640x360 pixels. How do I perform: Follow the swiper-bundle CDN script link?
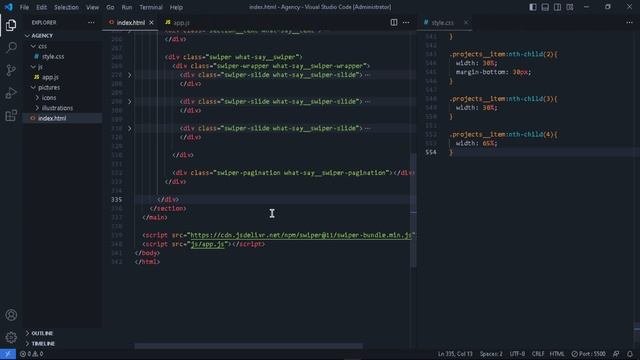(301, 235)
